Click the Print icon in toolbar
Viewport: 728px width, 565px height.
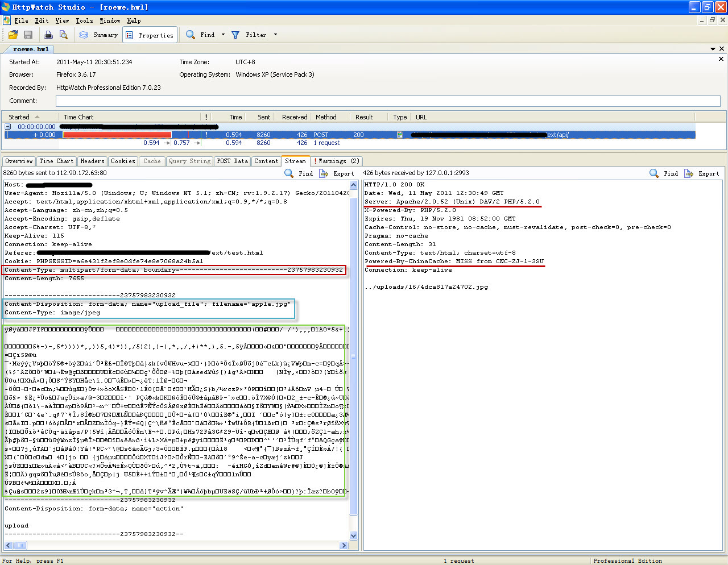(48, 35)
